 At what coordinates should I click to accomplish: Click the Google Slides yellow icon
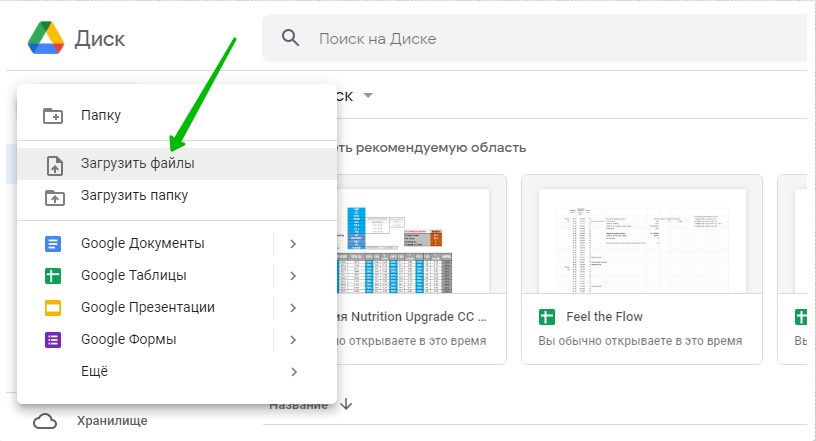[53, 308]
